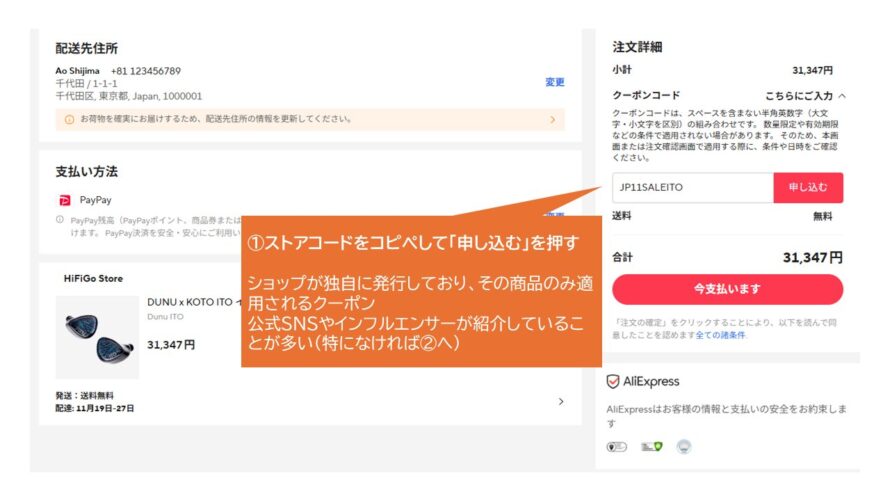Open the HiFiGo Store name
890x501 pixels.
93,279
